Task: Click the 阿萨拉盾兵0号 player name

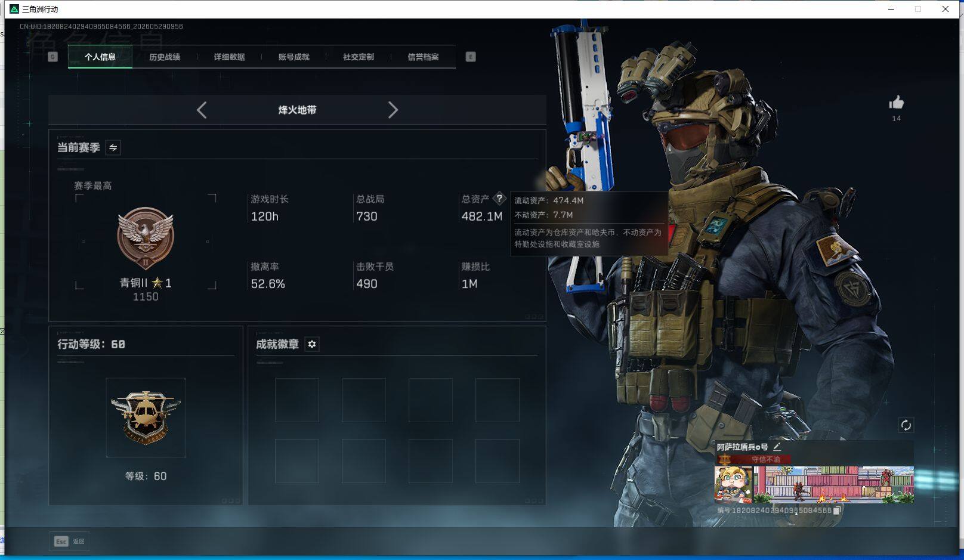Action: [x=742, y=447]
